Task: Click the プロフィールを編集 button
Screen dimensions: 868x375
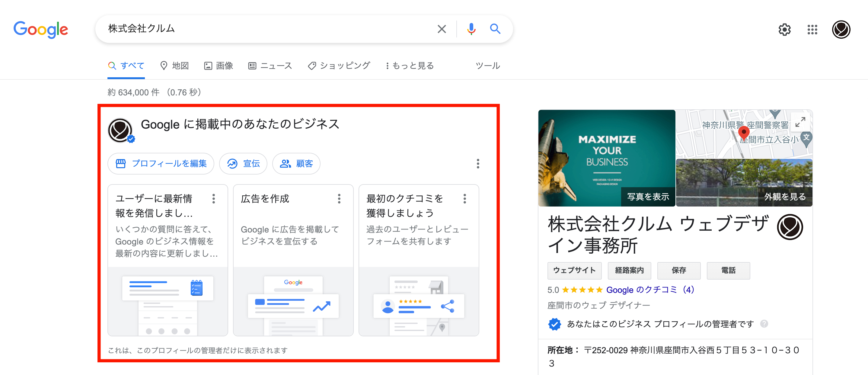Action: [x=161, y=164]
